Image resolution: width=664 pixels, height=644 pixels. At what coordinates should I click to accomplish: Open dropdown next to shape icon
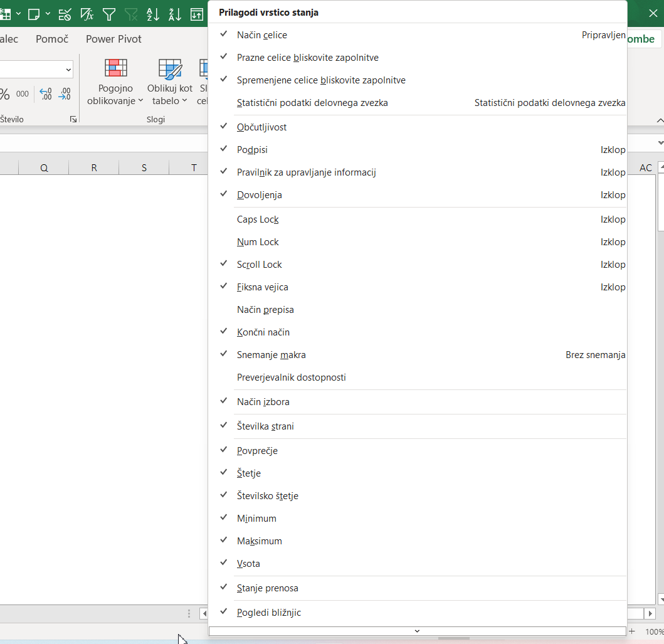coord(48,14)
